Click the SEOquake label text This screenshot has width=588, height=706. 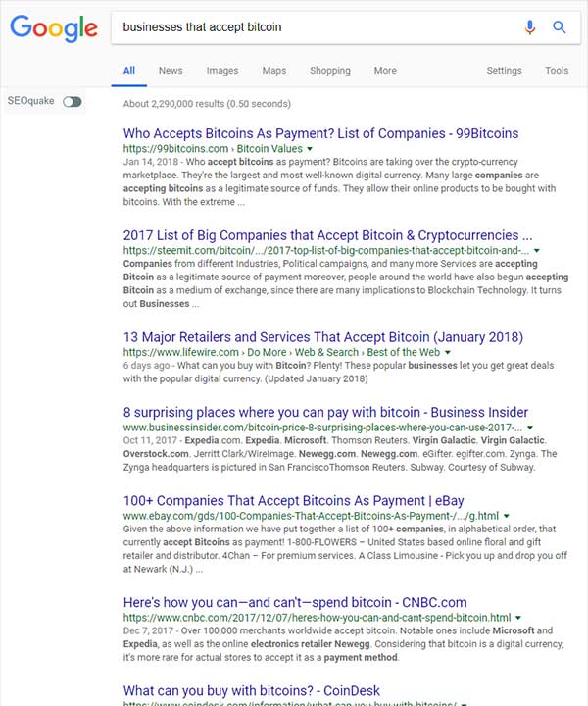30,101
